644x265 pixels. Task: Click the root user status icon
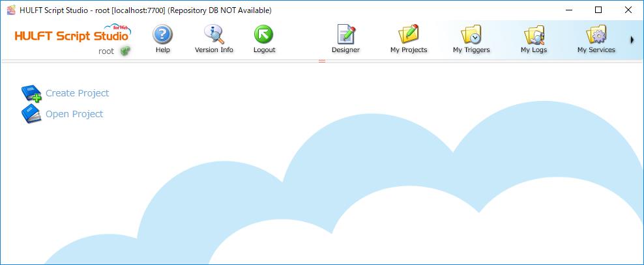(125, 51)
